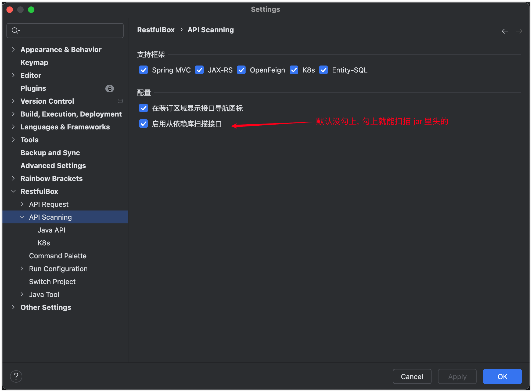Select Java API under API Scanning

coord(52,230)
